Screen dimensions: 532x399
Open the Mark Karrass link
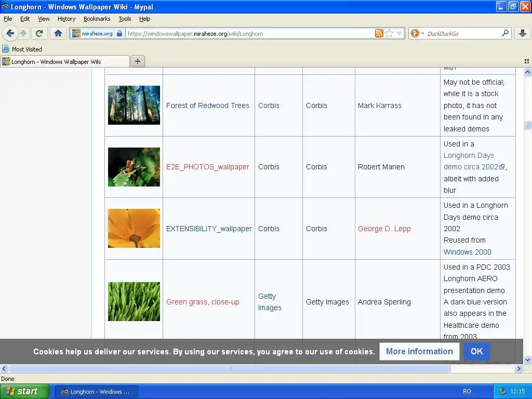tap(379, 105)
